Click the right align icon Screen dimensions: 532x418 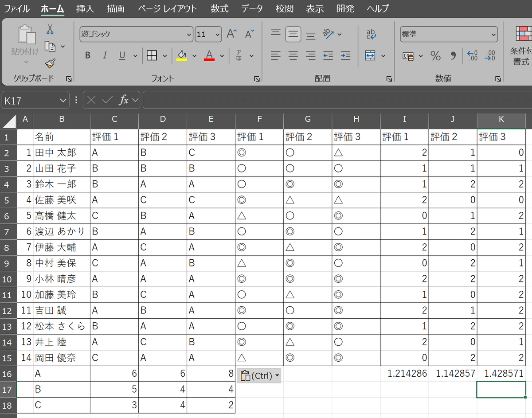pyautogui.click(x=311, y=55)
